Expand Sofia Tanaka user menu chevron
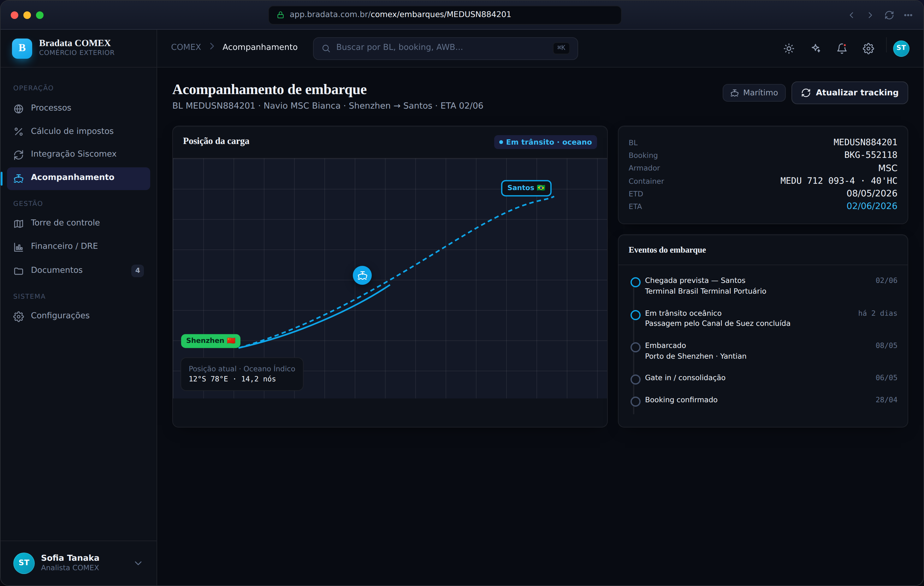Viewport: 924px width, 586px height. (138, 563)
